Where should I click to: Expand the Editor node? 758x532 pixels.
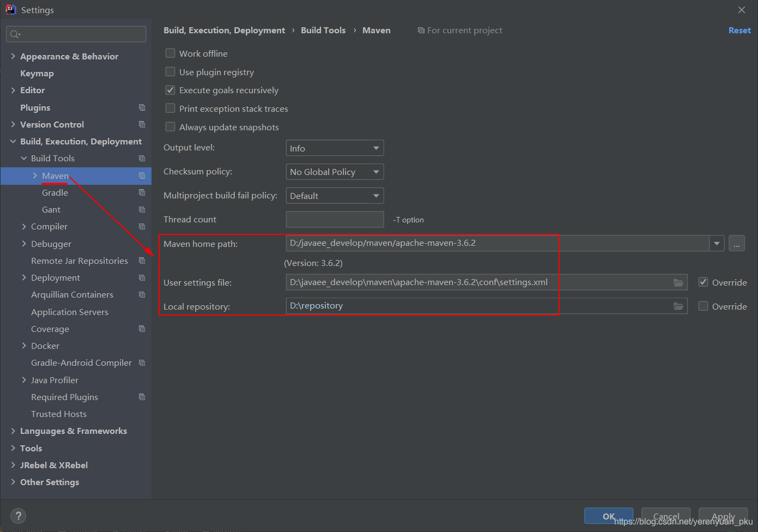(13, 90)
